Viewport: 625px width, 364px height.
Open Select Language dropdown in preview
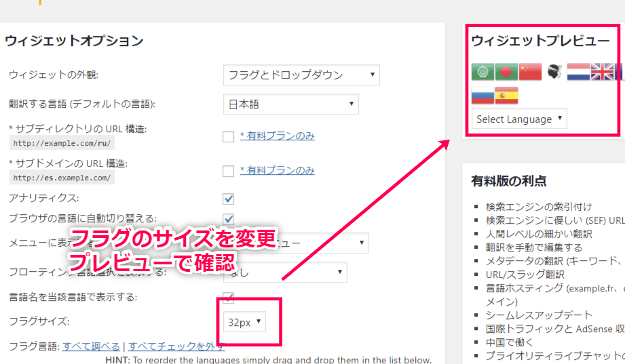tap(519, 119)
